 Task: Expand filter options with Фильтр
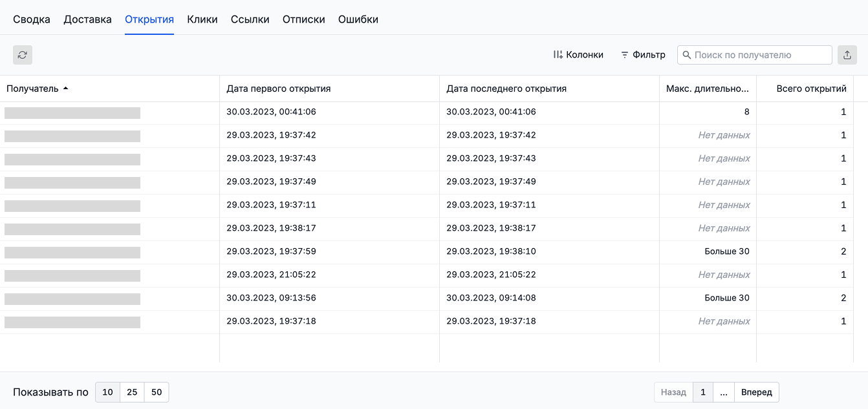(642, 54)
